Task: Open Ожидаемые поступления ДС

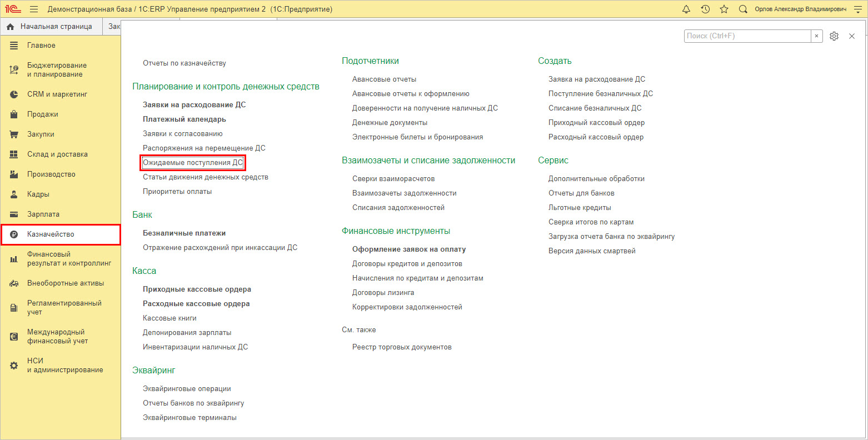Action: 193,162
